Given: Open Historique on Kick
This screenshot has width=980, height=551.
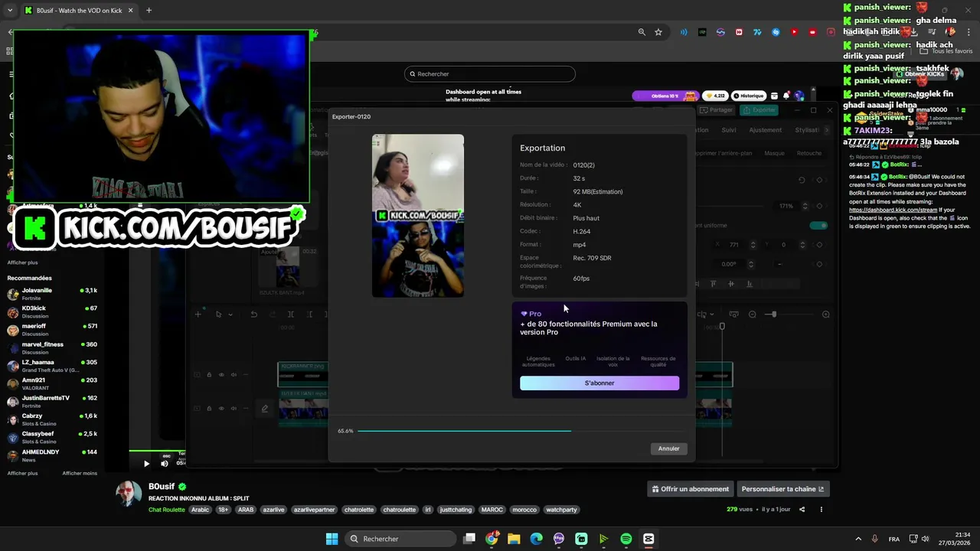Looking at the screenshot, I should (748, 96).
